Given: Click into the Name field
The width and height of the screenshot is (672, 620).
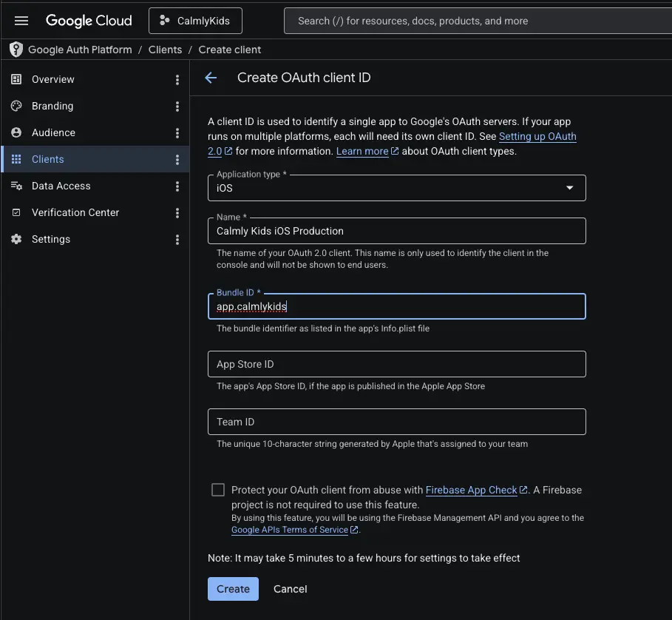Looking at the screenshot, I should 396,231.
